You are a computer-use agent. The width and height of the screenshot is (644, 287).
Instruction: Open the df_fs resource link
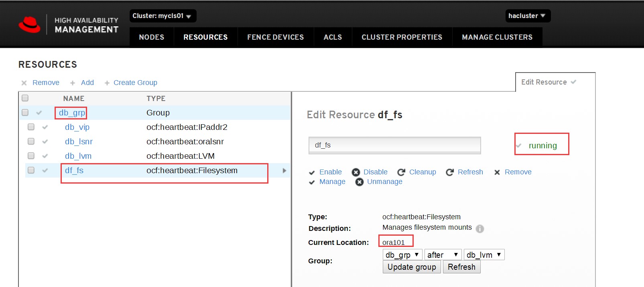pyautogui.click(x=74, y=170)
